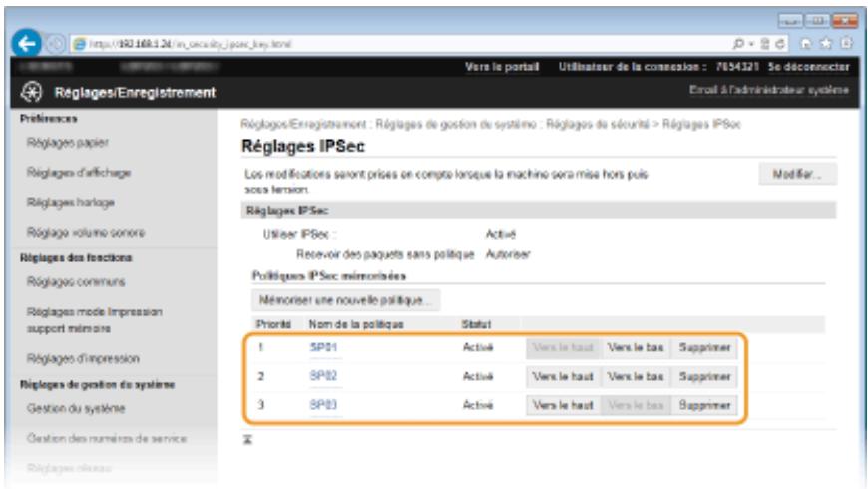Click Réglages de gestion du système in the breadcrumb
This screenshot has height=489, width=868.
click(x=456, y=124)
